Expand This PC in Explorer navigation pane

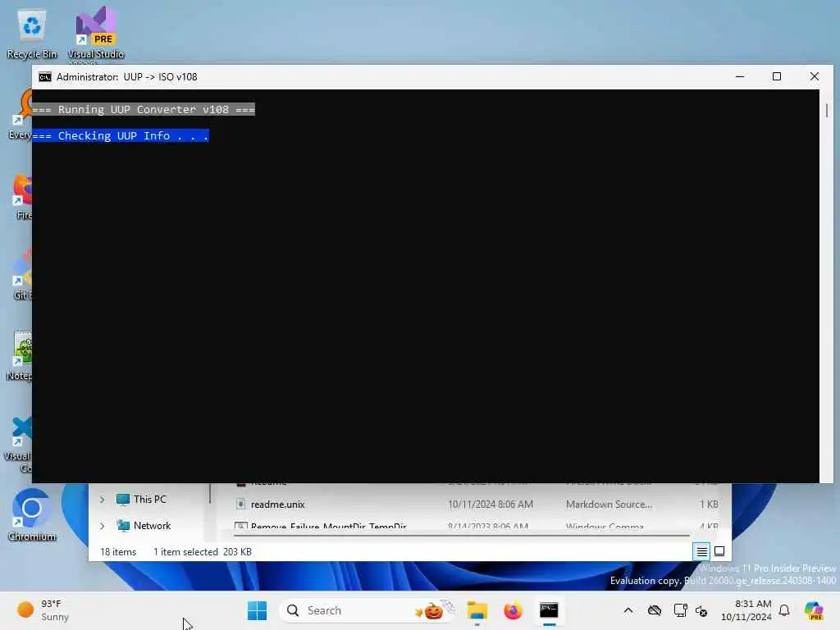(x=103, y=500)
